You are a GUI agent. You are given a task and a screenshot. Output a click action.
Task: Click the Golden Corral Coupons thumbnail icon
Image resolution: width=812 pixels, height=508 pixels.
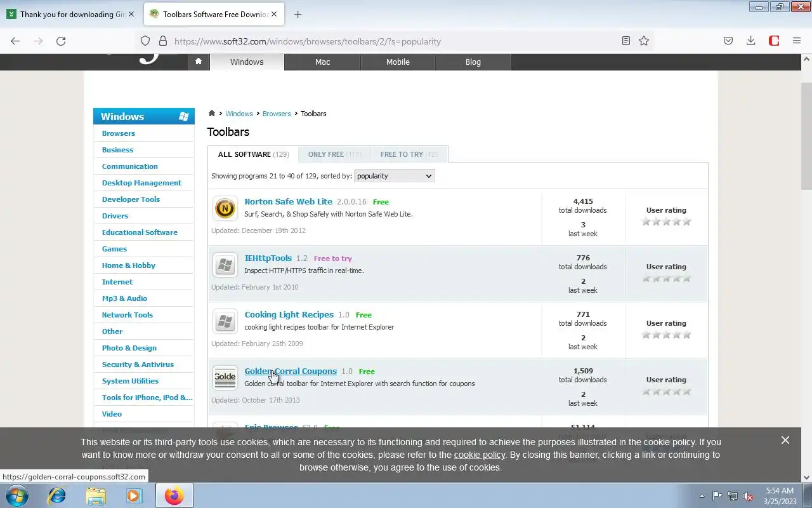[225, 378]
